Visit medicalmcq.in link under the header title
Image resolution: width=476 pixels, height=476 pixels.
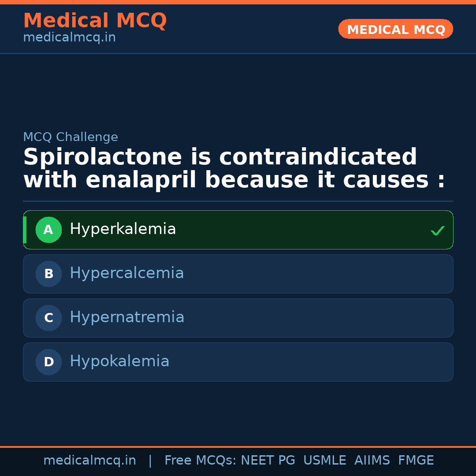pos(69,38)
